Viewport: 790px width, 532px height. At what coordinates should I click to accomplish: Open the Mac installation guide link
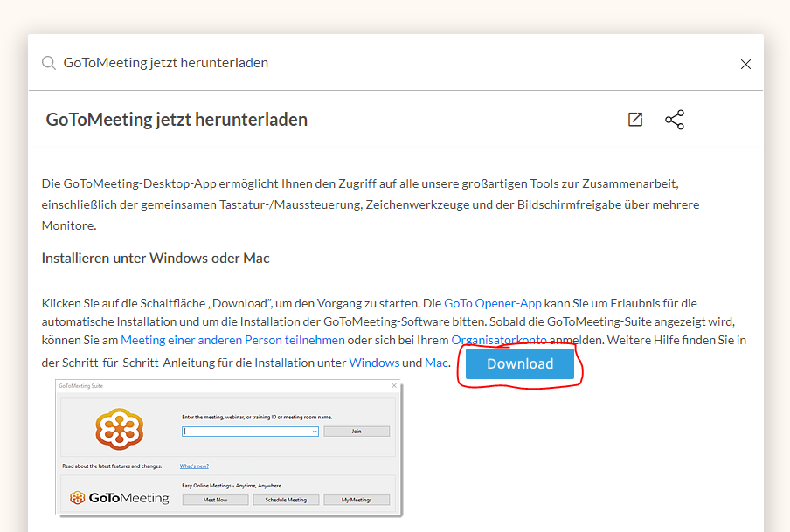[436, 363]
